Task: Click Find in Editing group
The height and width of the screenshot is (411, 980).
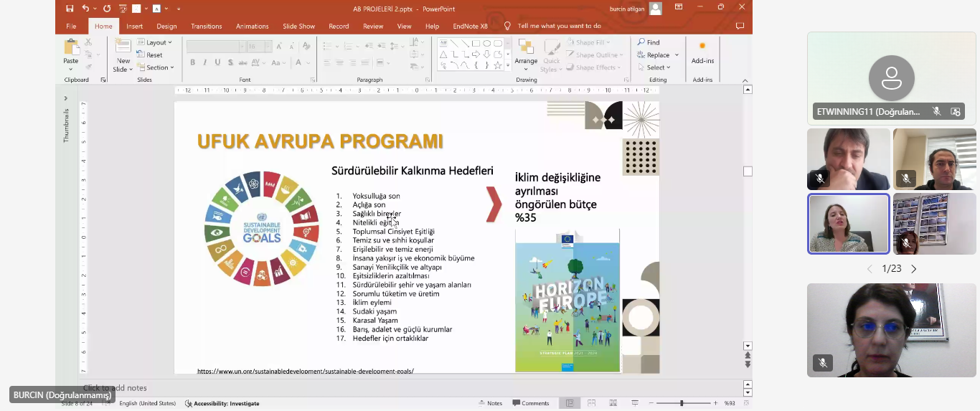Action: 649,42
